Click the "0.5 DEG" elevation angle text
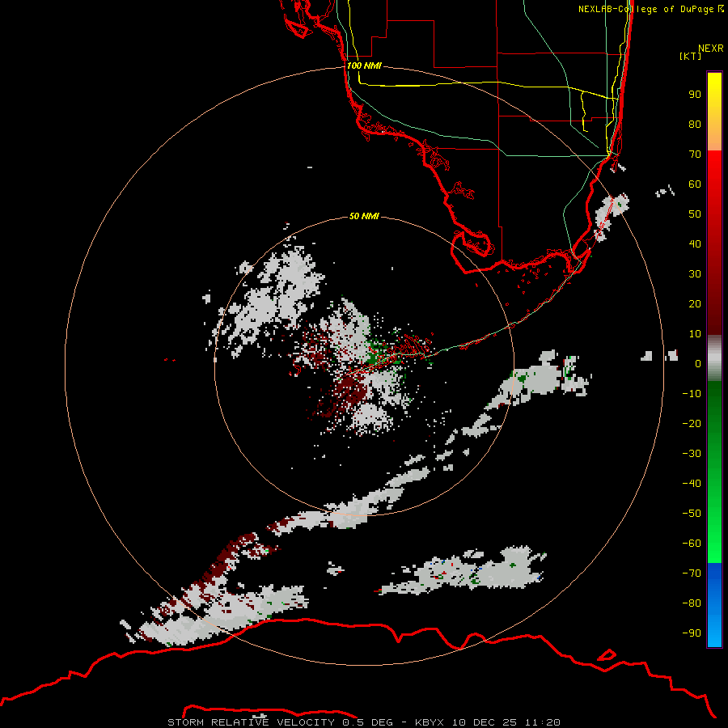Image resolution: width=728 pixels, height=728 pixels. click(x=368, y=722)
